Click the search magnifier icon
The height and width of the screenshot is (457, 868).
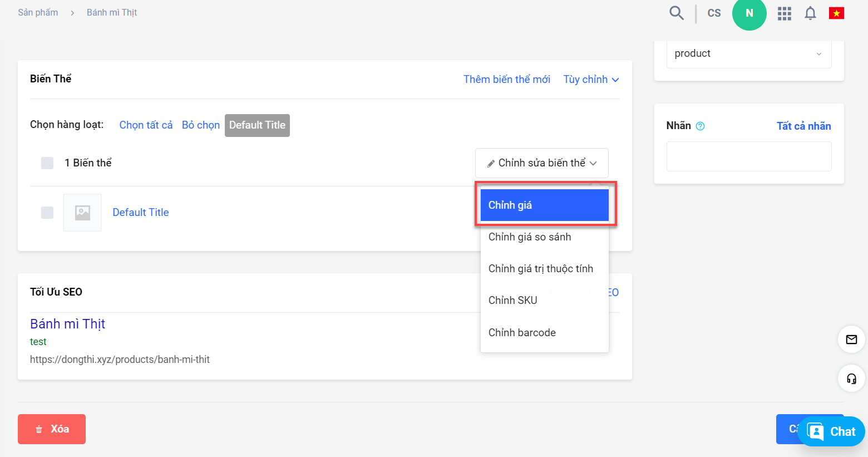(676, 13)
